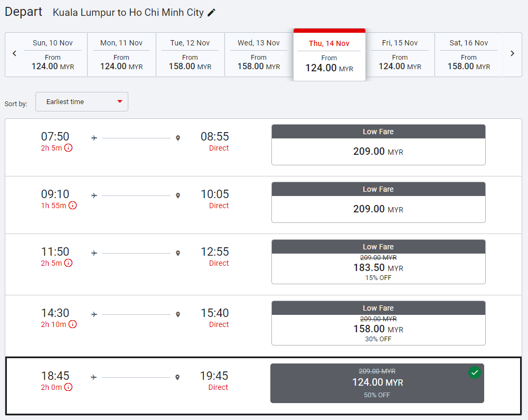Open duration info icon for 14:30 flight

pyautogui.click(x=72, y=324)
